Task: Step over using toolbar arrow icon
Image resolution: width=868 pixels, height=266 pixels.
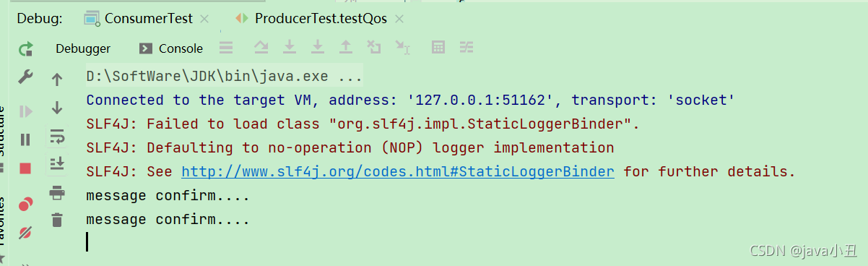Action: [x=261, y=48]
